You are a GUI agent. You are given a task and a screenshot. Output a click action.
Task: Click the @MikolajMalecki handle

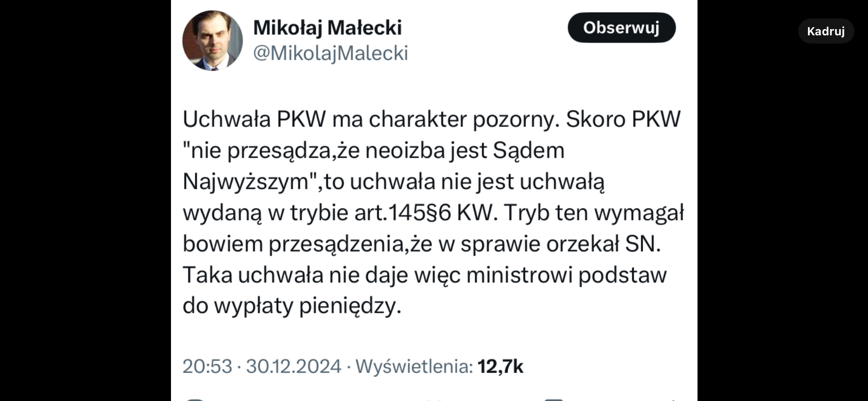click(330, 53)
